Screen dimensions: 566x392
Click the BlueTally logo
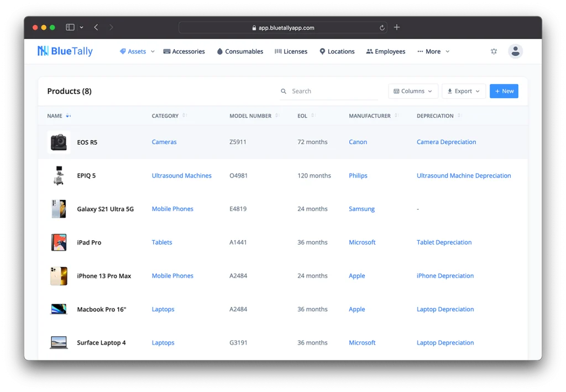65,51
